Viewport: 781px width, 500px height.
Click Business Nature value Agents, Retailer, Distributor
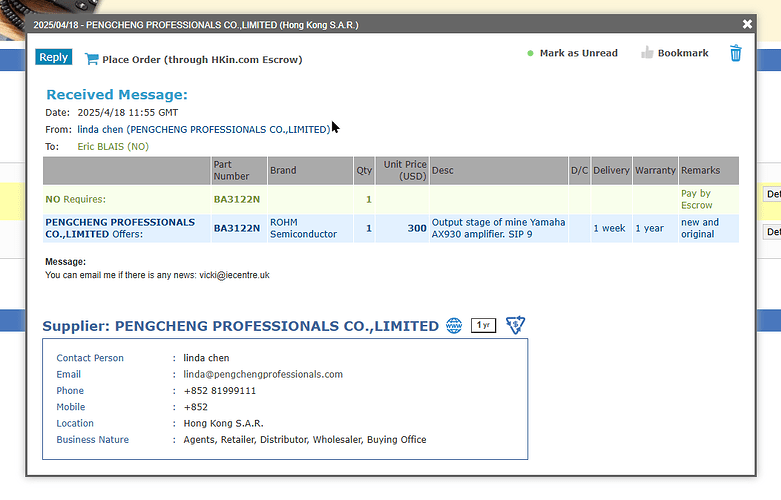(x=305, y=440)
